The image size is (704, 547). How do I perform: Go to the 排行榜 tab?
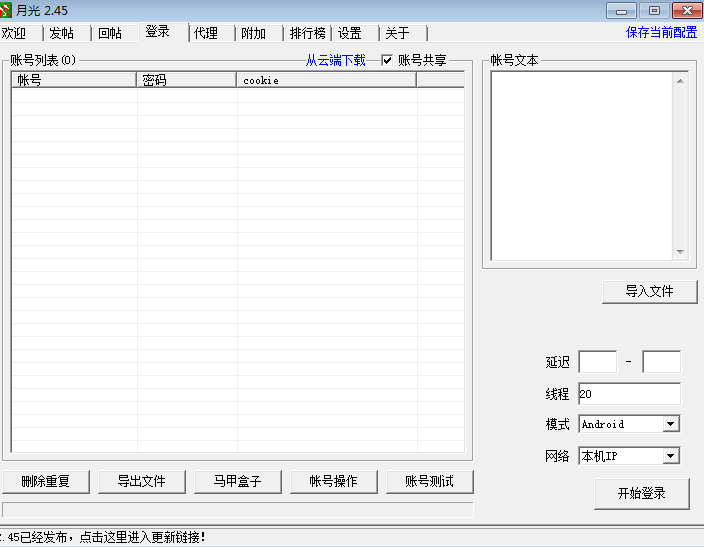click(307, 33)
